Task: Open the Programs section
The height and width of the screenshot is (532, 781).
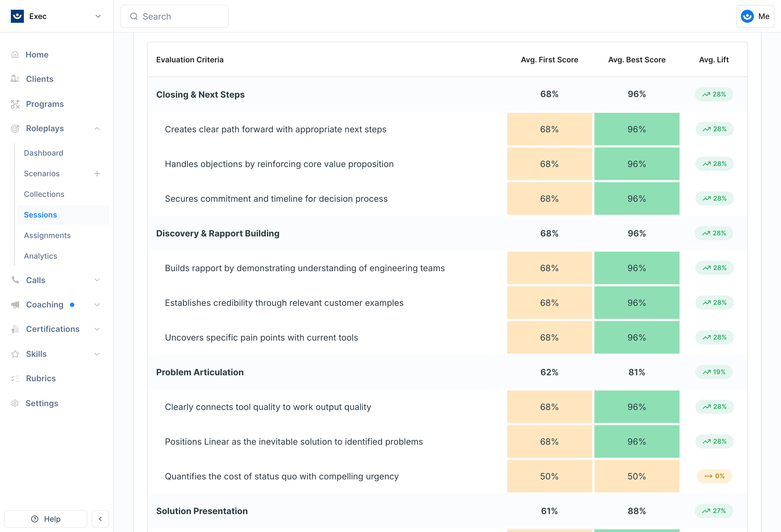Action: [45, 104]
